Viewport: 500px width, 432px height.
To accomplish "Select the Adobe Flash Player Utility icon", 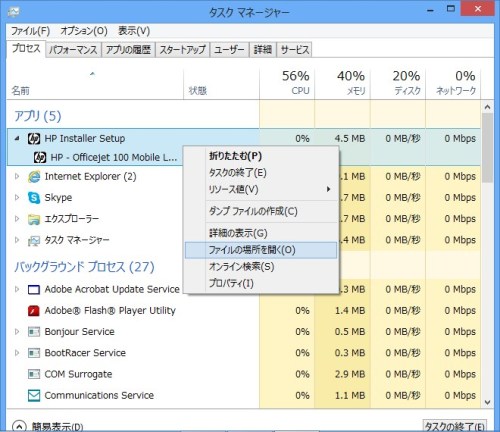I will (34, 311).
